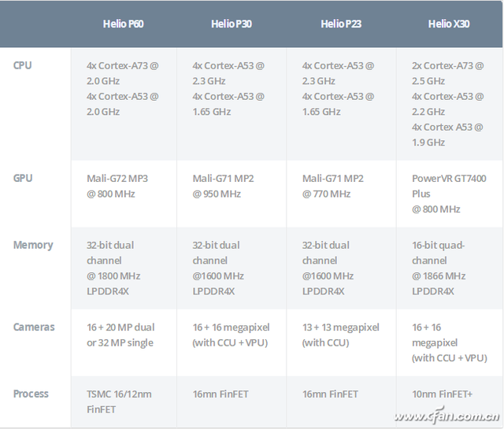Click the 16-bit quad-channel @ 1866 MHz cell
504x429 pixels.
450,268
